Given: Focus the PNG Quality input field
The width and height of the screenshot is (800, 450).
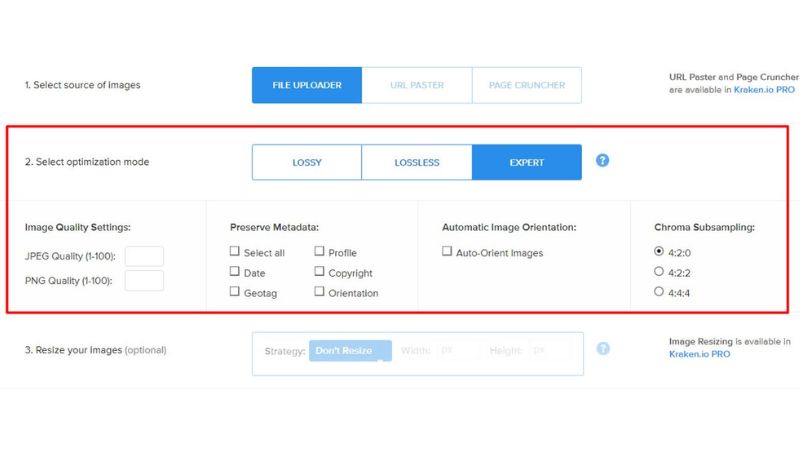Looking at the screenshot, I should 144,281.
